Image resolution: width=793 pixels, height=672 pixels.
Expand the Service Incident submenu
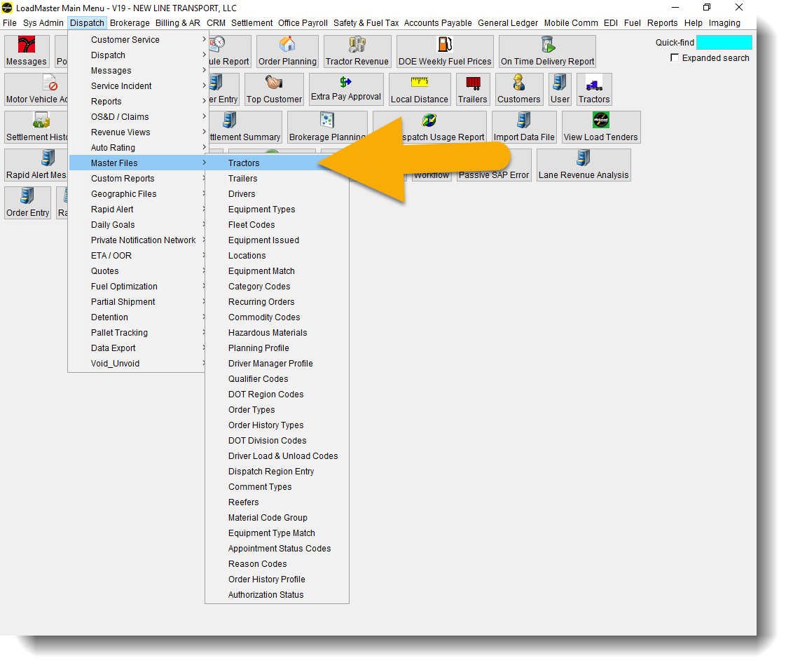pos(137,86)
